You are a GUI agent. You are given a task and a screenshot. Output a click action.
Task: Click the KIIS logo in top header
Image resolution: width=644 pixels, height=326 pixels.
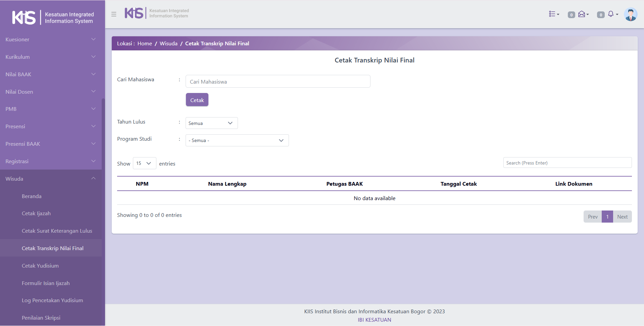tap(156, 13)
